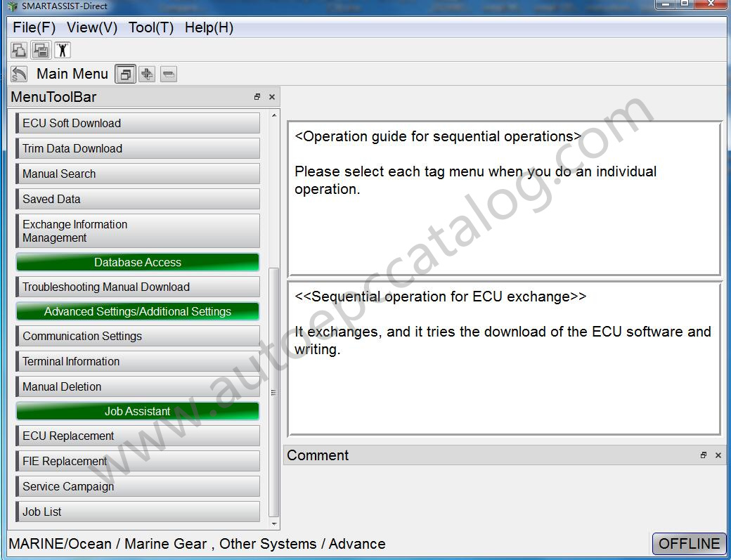The image size is (731, 560).
Task: Open Exchange Information Management
Action: click(138, 230)
